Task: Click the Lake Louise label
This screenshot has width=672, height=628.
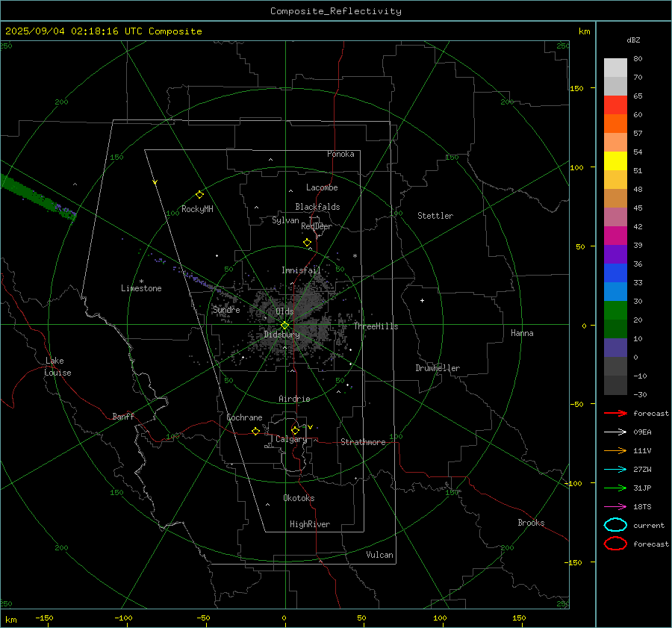Action: click(57, 367)
